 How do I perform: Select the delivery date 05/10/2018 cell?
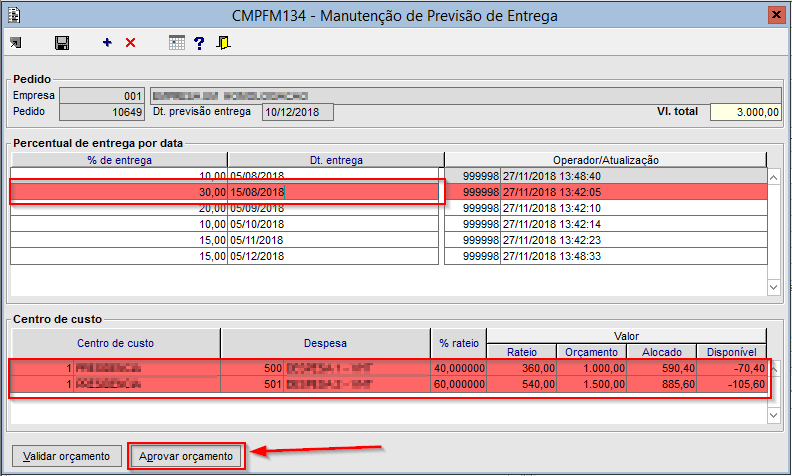tap(333, 224)
